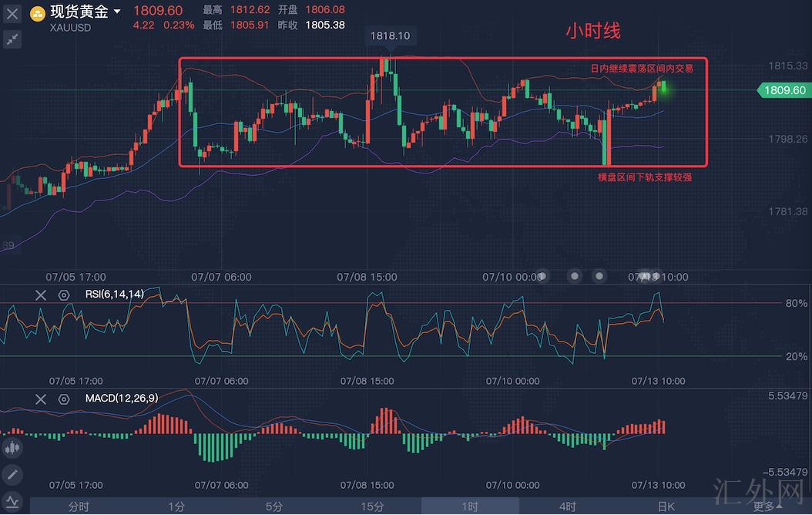Switch to the 分时 timeframe tab
Viewport: 812px width, 515px height.
tap(79, 507)
